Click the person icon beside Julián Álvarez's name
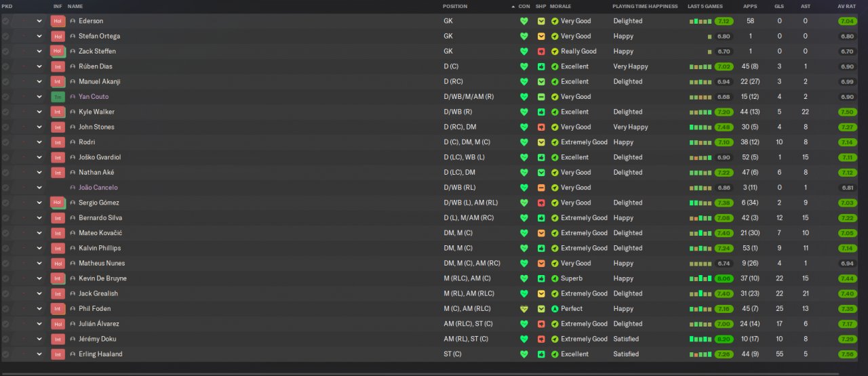This screenshot has height=376, width=868. click(73, 324)
